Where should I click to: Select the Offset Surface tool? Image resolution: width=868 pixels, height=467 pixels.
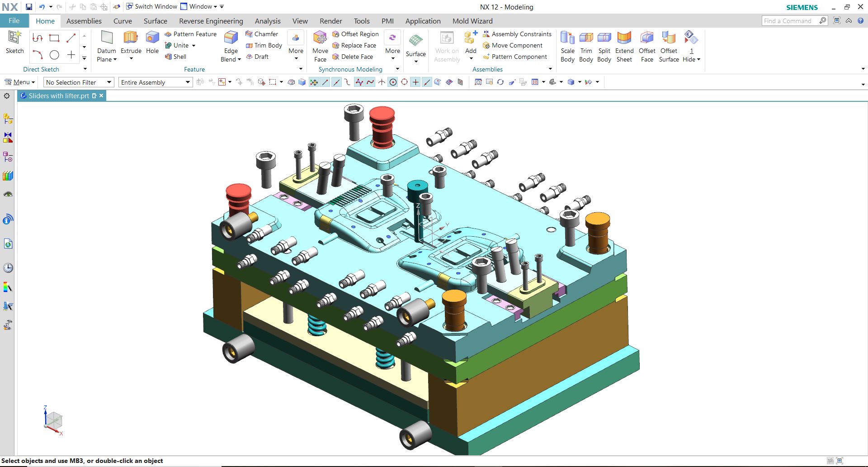[x=669, y=46]
